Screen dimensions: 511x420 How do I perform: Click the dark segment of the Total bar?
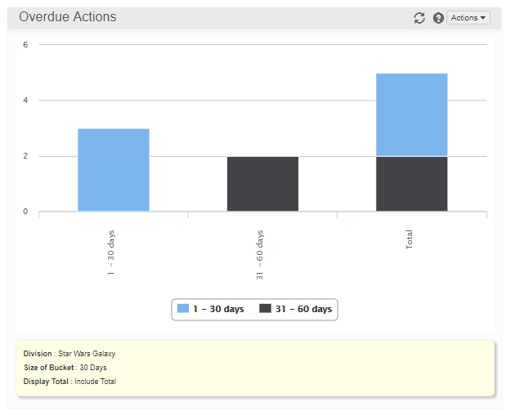411,184
